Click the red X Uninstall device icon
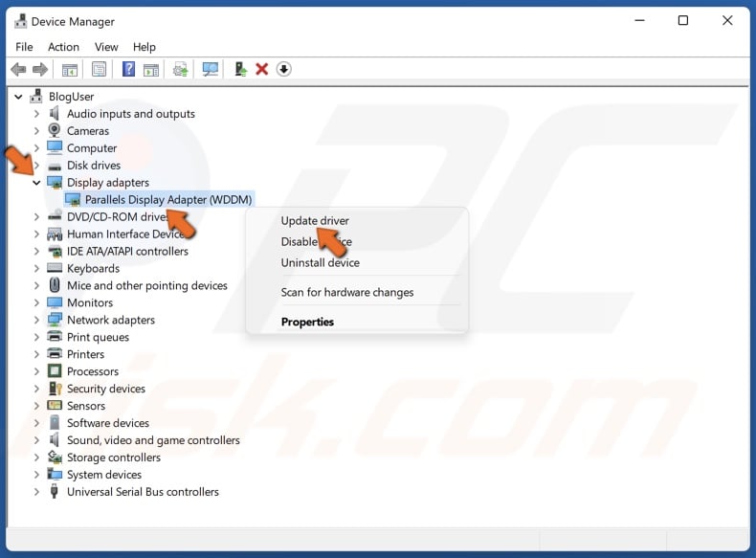Image resolution: width=756 pixels, height=558 pixels. (x=262, y=69)
